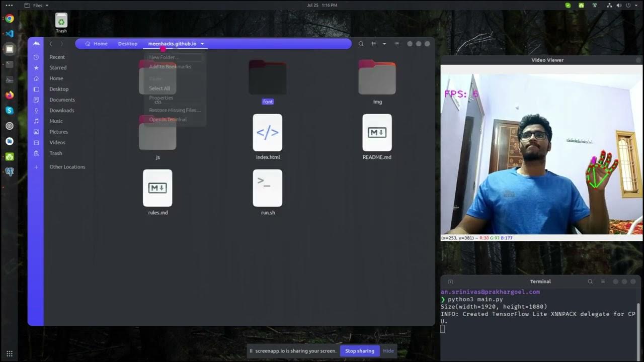The height and width of the screenshot is (362, 644).
Task: Click the wired network icon in top bar
Action: coord(610,5)
